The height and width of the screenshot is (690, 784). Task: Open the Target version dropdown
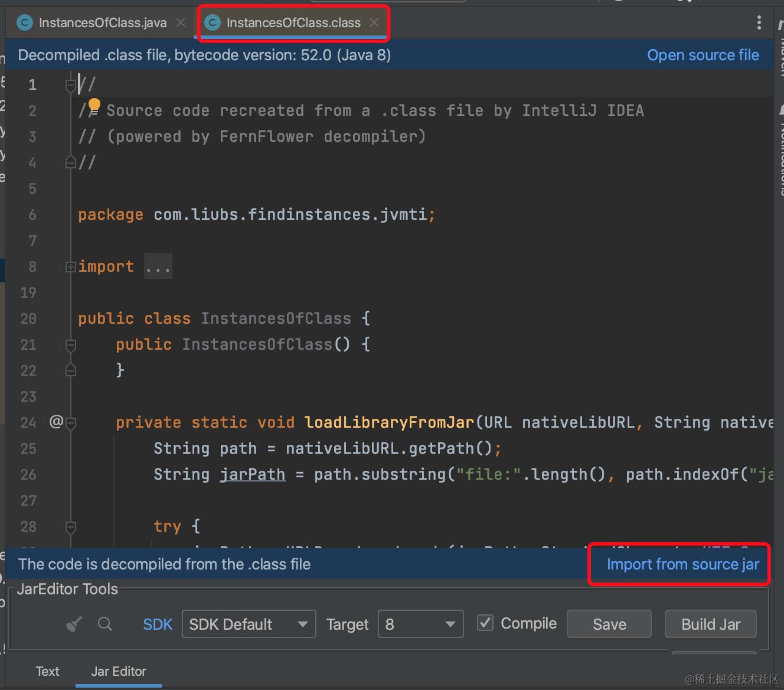[420, 624]
